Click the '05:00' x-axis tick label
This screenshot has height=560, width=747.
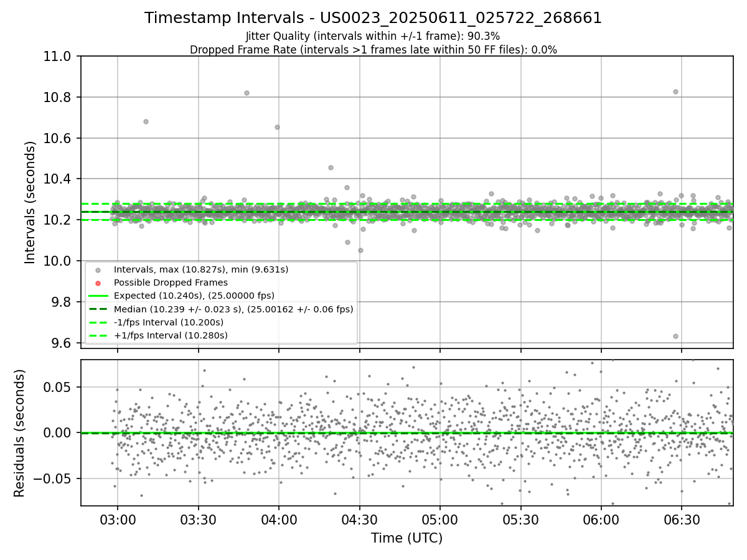click(440, 520)
